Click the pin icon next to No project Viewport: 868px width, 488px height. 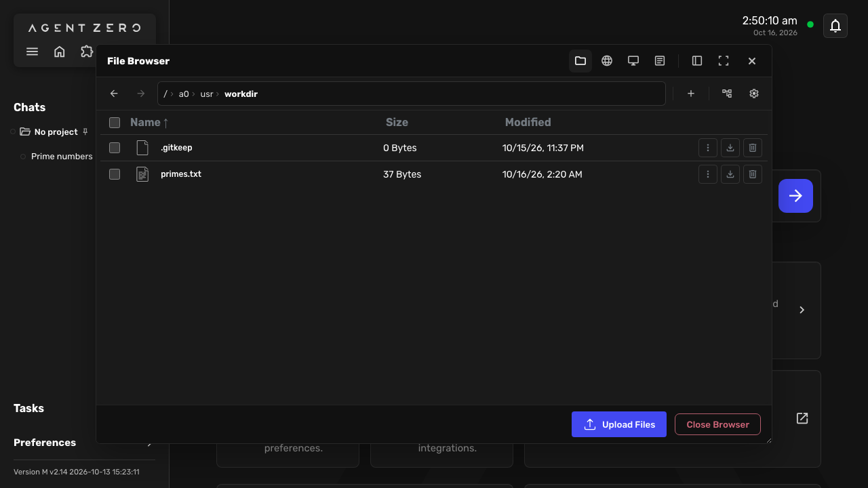coord(85,131)
